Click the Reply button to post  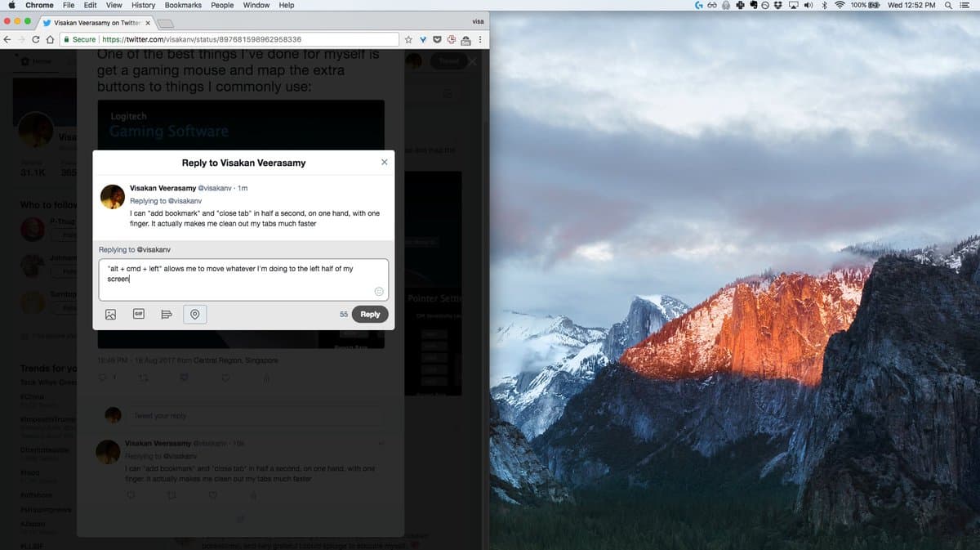click(370, 315)
